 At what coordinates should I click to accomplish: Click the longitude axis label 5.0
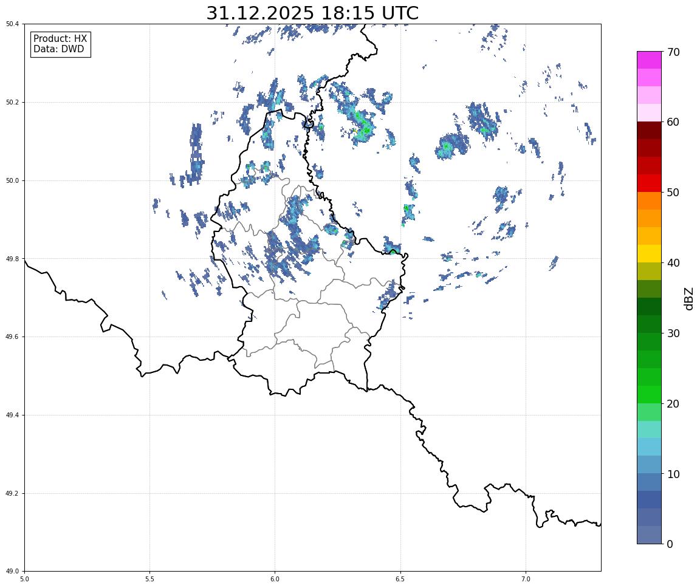coord(24,579)
